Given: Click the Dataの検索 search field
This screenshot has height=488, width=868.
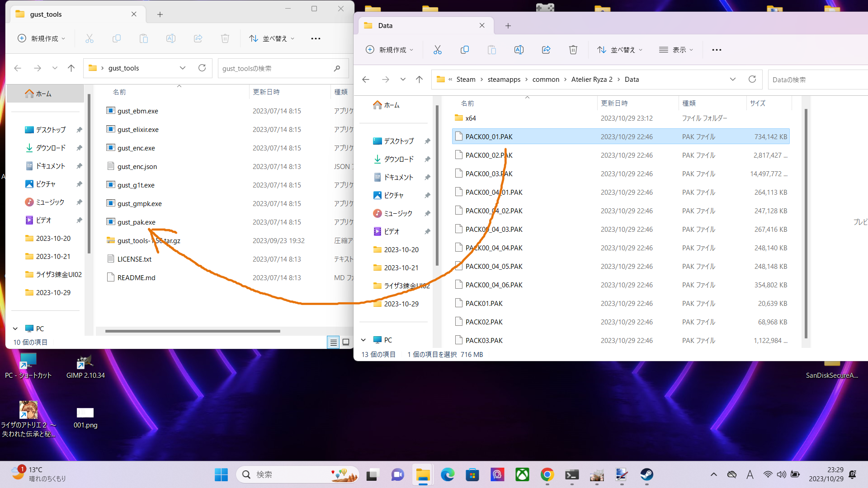Looking at the screenshot, I should [x=818, y=80].
